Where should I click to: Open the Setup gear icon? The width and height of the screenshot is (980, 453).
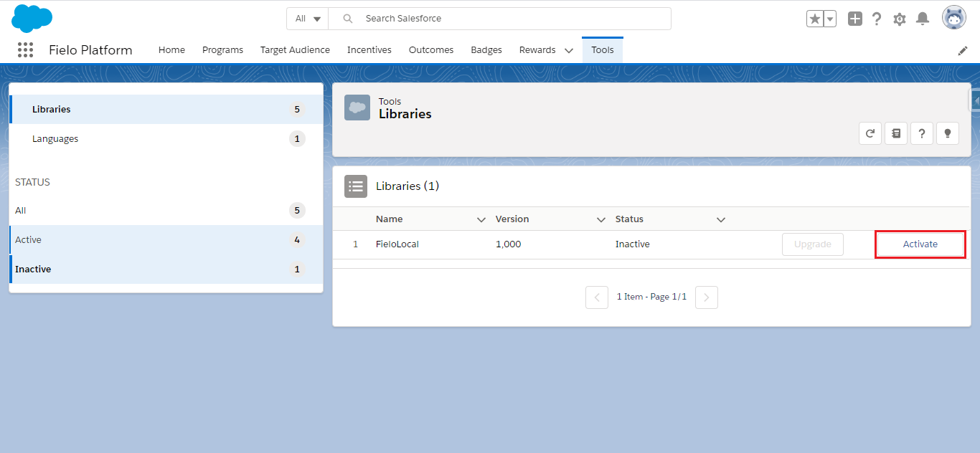click(x=900, y=19)
